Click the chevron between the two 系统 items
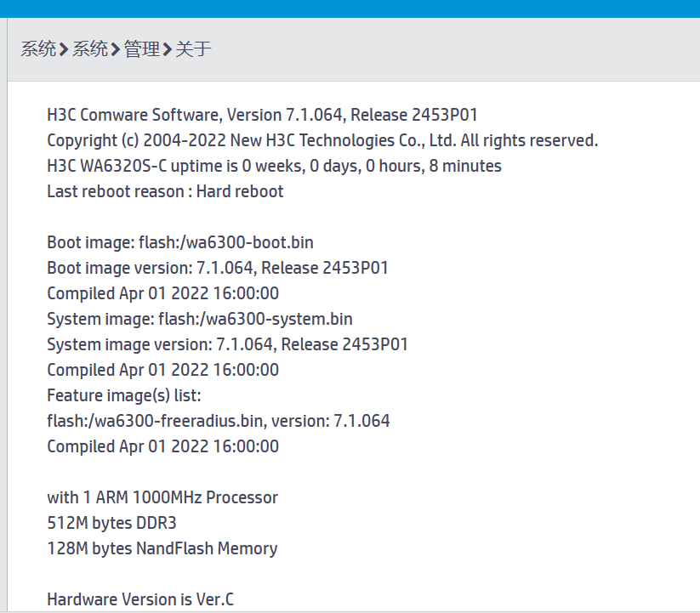The width and height of the screenshot is (700, 613). tap(64, 50)
